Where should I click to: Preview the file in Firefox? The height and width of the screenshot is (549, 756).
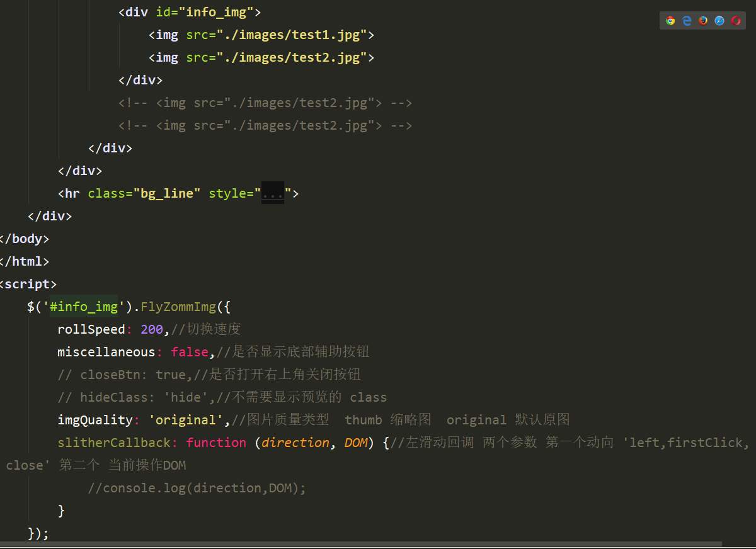coord(702,20)
